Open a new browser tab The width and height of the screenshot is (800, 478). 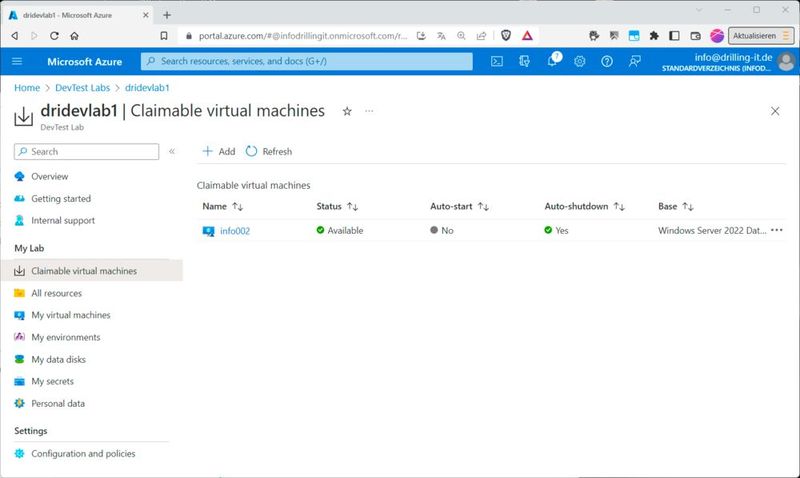pos(167,15)
